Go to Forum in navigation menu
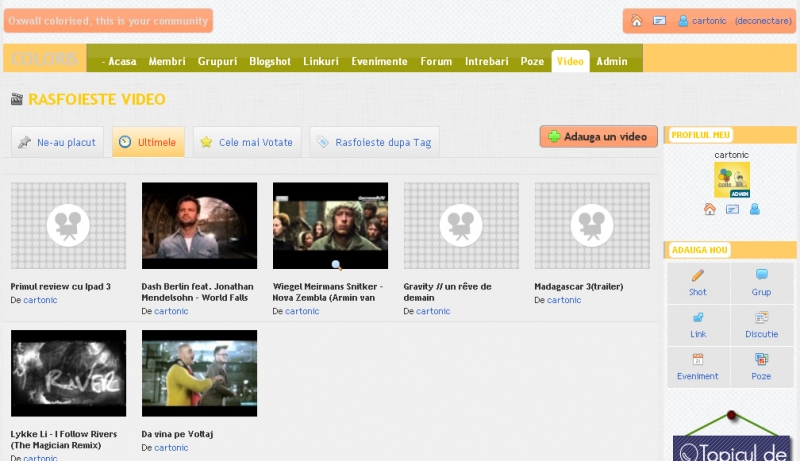 coord(436,61)
